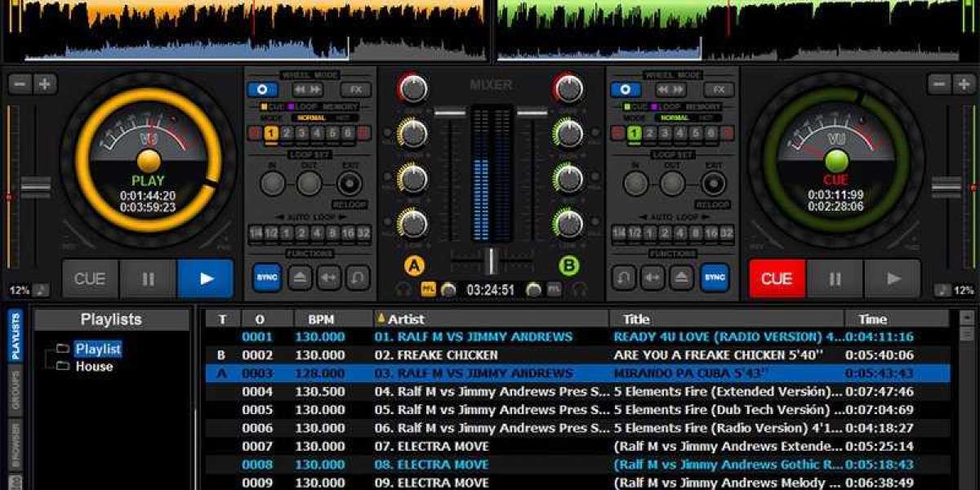980x490 pixels.
Task: Increase pitch range with deck A plus
Action: pos(45,83)
